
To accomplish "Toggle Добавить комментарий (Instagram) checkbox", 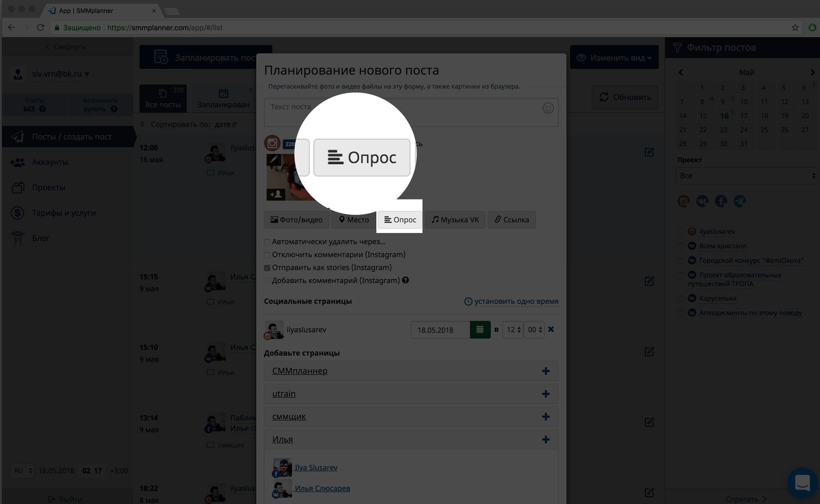I will point(267,281).
